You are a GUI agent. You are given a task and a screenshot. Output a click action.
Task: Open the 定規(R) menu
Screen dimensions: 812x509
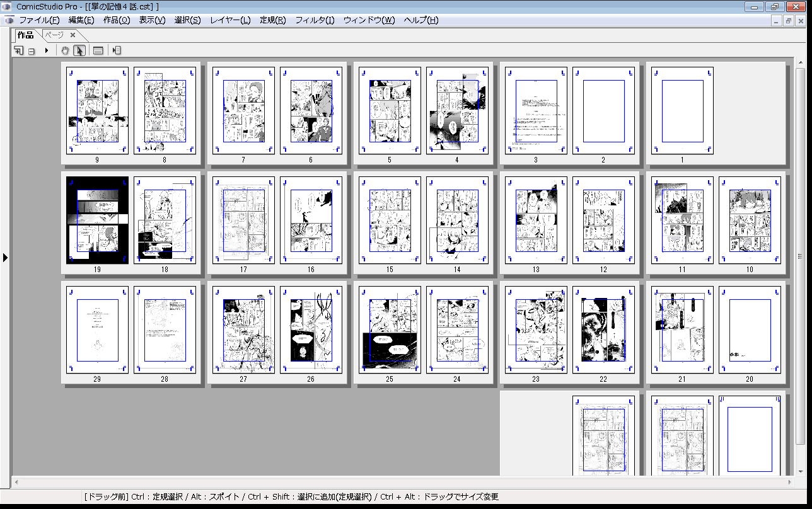coord(272,20)
